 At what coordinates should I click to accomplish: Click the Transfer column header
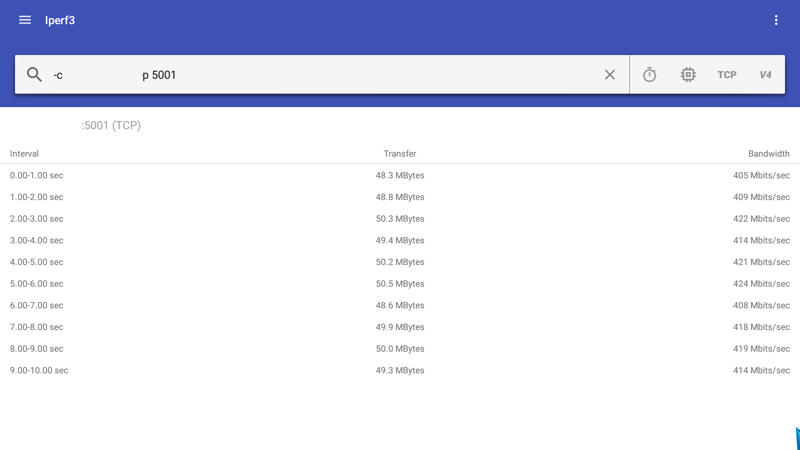(x=400, y=154)
